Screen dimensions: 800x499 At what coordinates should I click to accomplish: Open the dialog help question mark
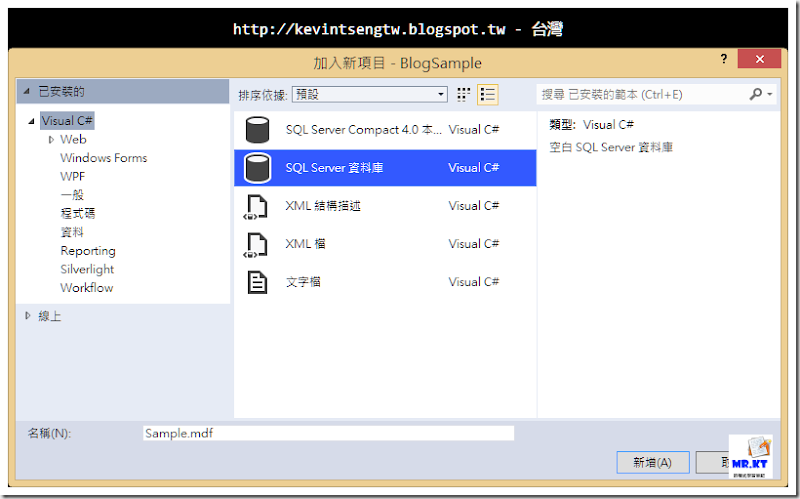coord(723,59)
